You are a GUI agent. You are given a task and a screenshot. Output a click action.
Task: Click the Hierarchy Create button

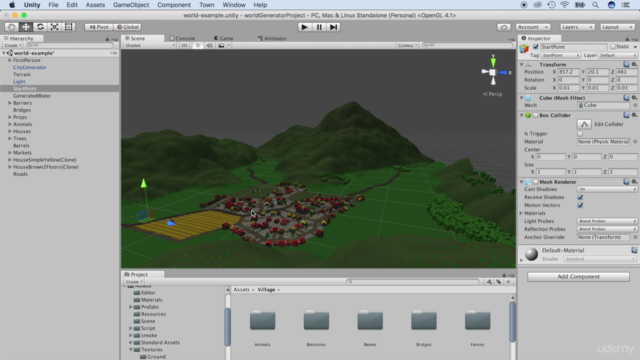coord(13,45)
